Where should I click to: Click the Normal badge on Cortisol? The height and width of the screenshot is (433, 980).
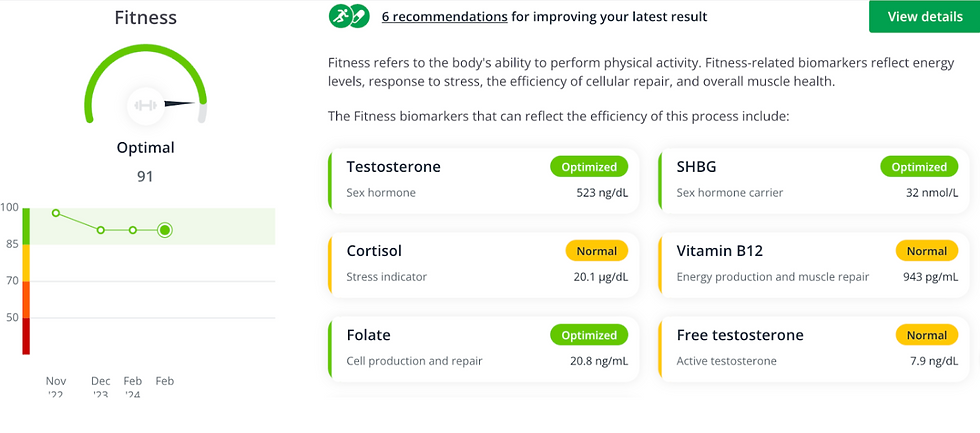596,251
